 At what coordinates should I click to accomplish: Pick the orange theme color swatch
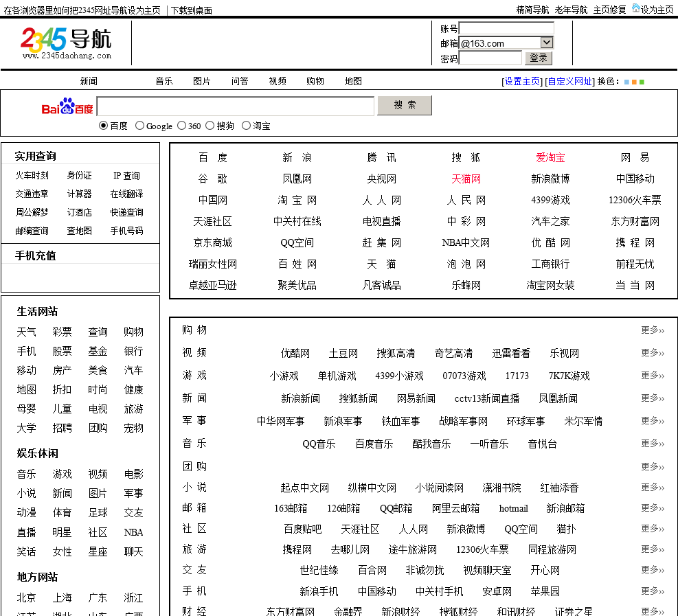click(634, 82)
